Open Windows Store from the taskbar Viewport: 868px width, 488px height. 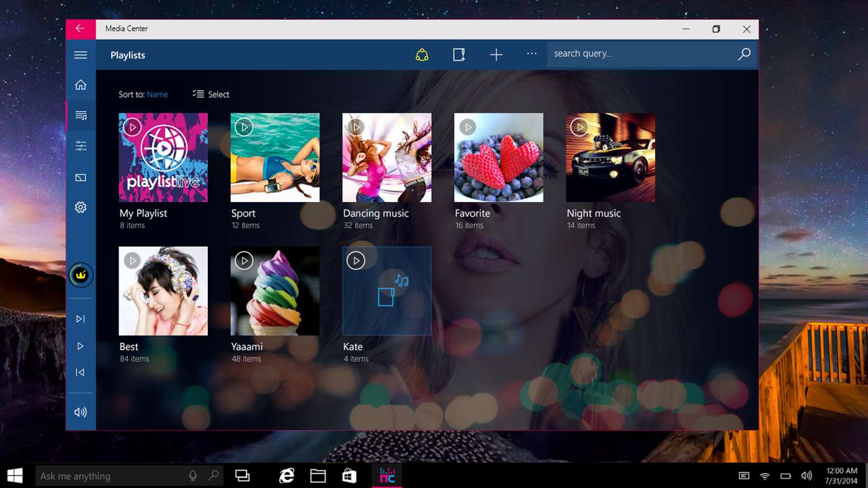click(x=349, y=476)
